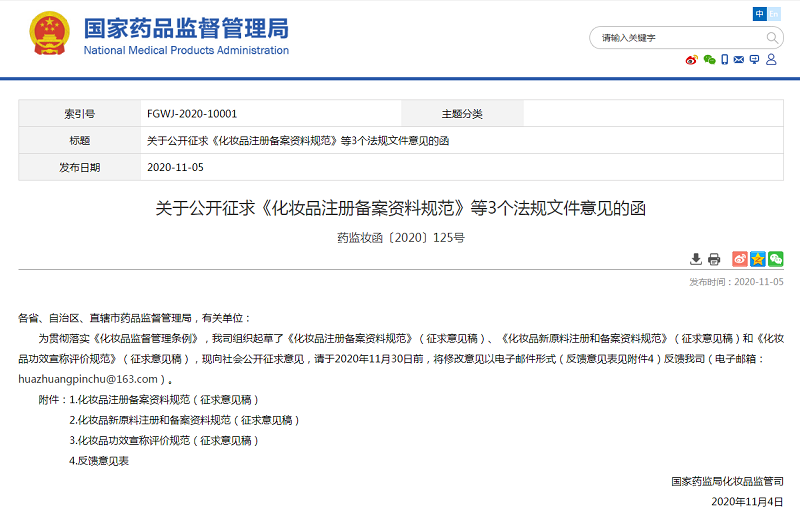Click the national emblem logo
This screenshot has width=800, height=518.
point(49,34)
